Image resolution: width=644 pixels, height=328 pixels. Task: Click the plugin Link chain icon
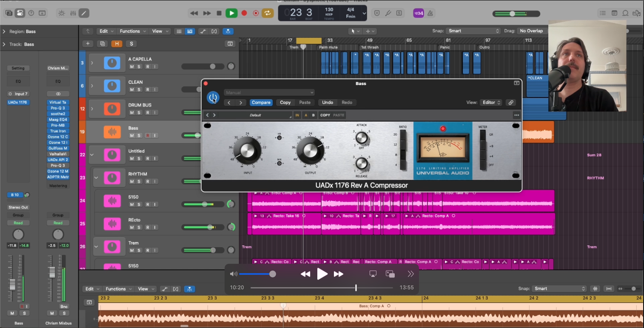(511, 103)
